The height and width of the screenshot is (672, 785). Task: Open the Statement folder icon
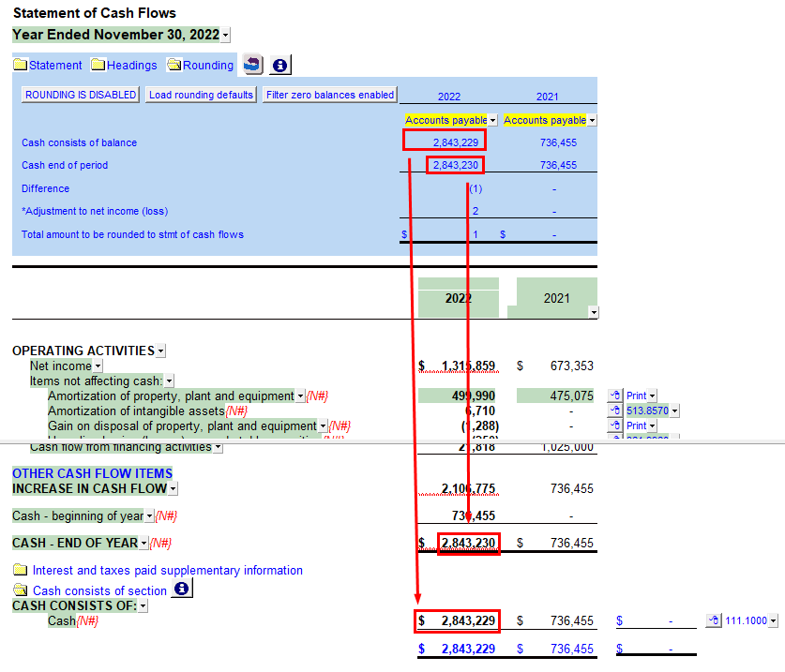(x=21, y=65)
